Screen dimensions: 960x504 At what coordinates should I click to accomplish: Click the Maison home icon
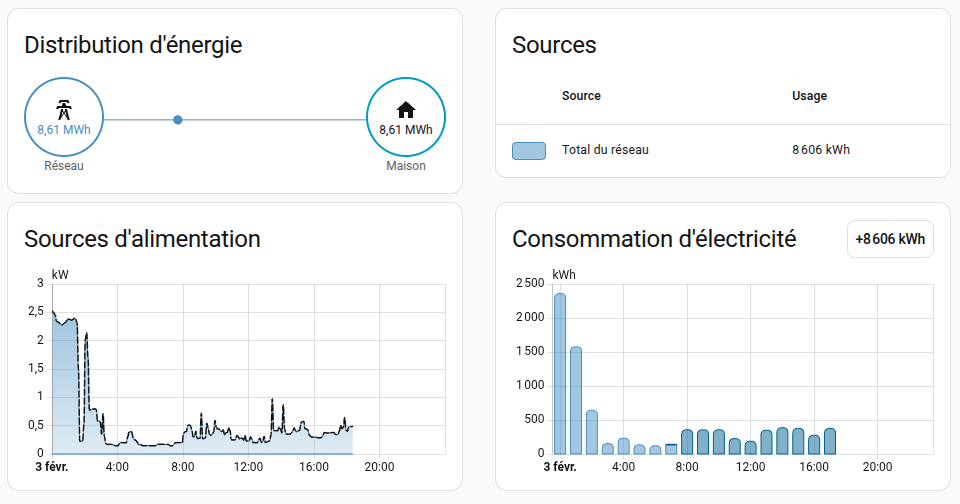coord(406,109)
